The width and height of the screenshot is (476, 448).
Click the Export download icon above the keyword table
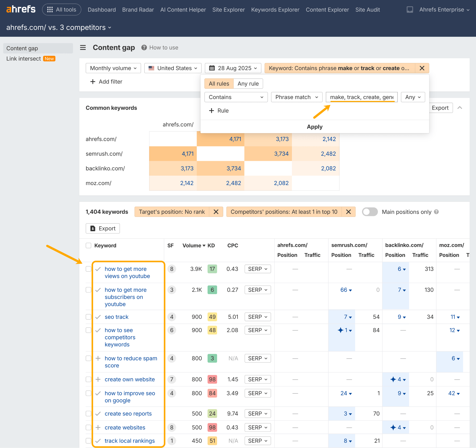pos(93,229)
